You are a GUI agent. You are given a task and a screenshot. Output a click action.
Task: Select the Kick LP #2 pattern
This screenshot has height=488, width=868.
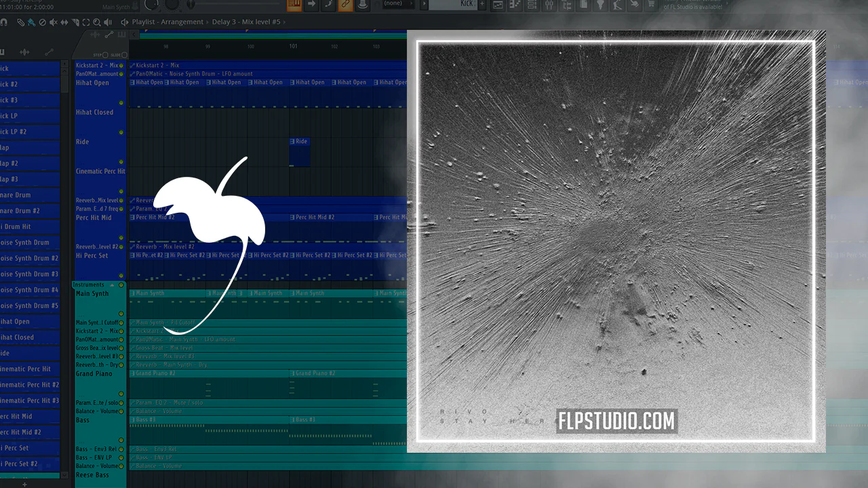pyautogui.click(x=29, y=131)
